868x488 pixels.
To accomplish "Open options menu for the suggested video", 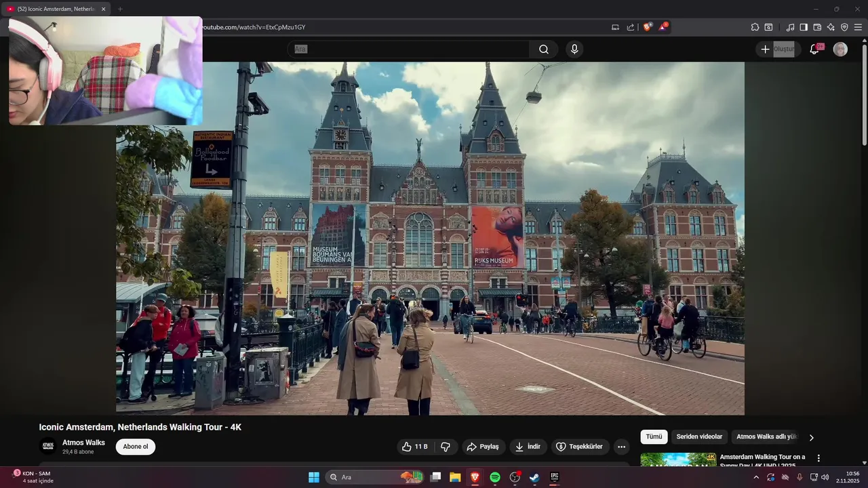I will click(x=818, y=458).
